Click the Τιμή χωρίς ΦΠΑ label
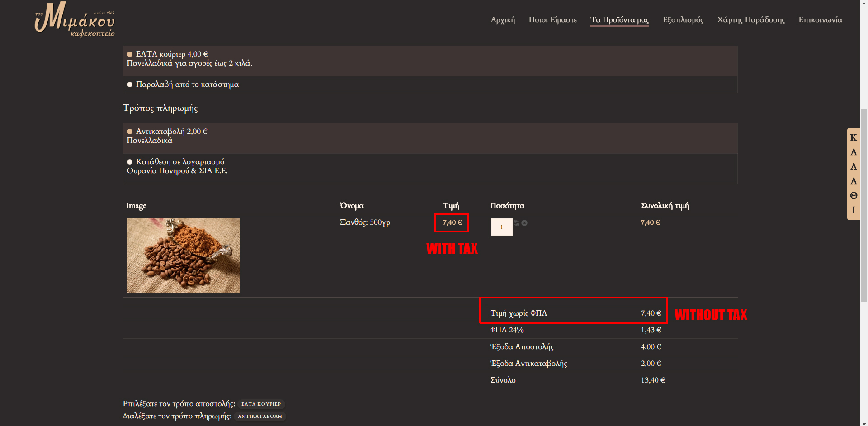 click(519, 313)
